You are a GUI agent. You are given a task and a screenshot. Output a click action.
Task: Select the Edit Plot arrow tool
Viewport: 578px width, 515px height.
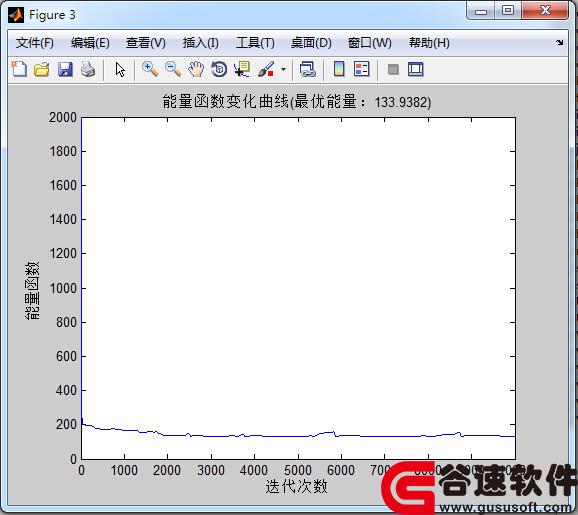coord(120,69)
